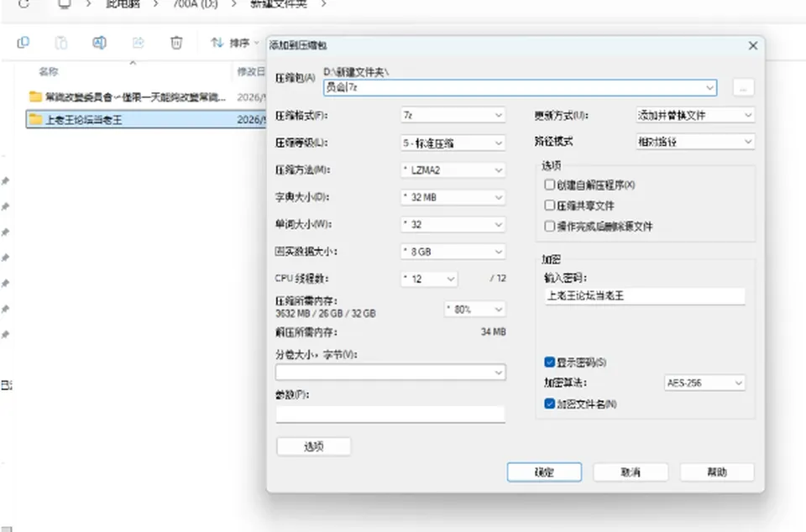Screen dimensions: 806x532
Task: Open the 更新方式 dropdown
Action: click(x=695, y=115)
